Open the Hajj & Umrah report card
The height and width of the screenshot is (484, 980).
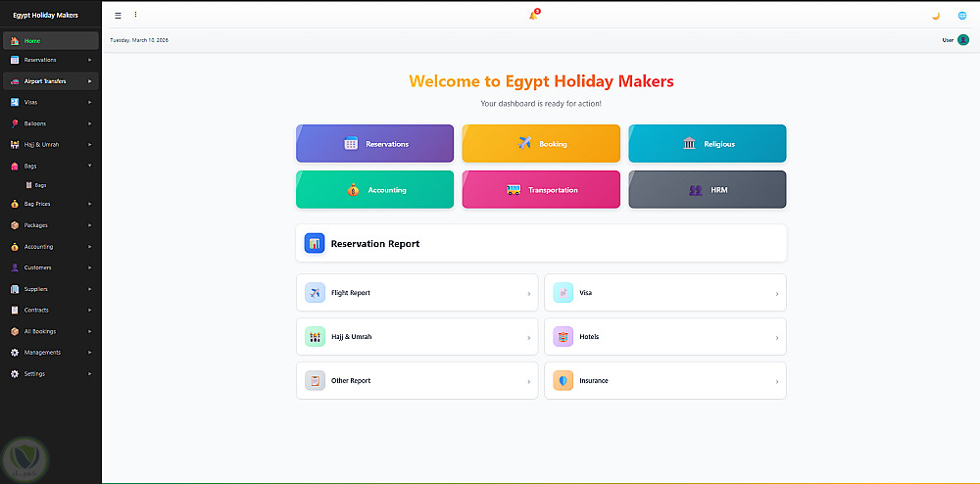click(416, 337)
